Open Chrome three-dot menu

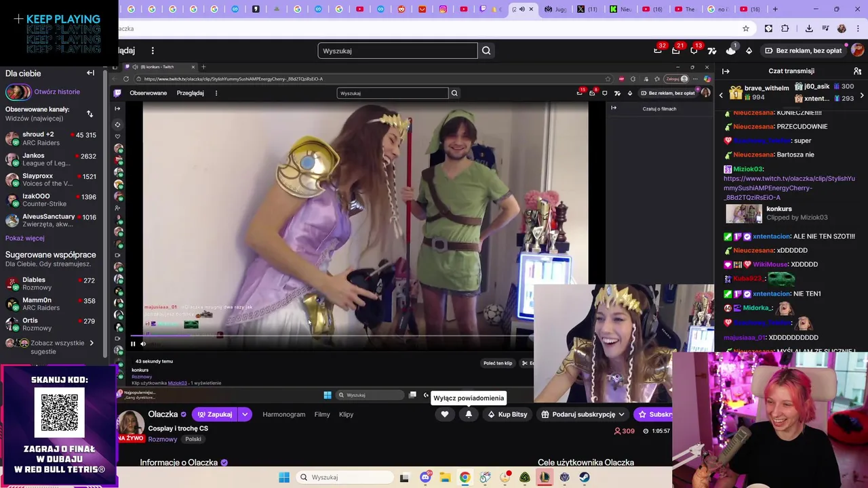tap(857, 28)
